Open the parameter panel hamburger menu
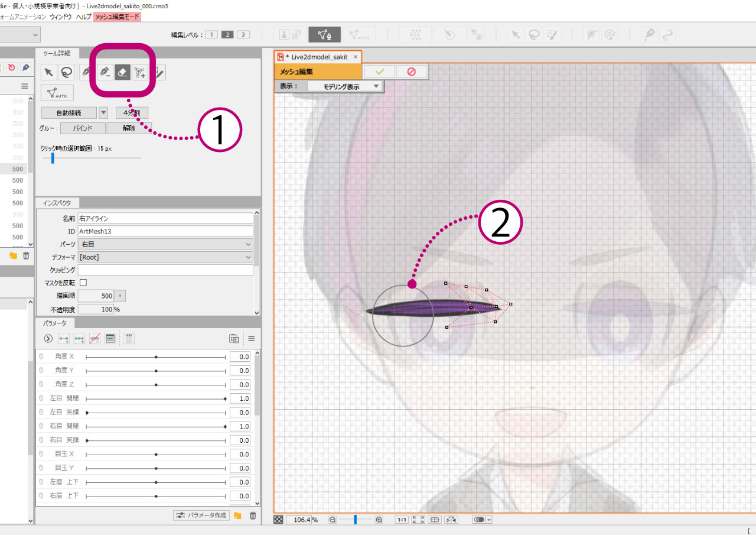 click(251, 339)
